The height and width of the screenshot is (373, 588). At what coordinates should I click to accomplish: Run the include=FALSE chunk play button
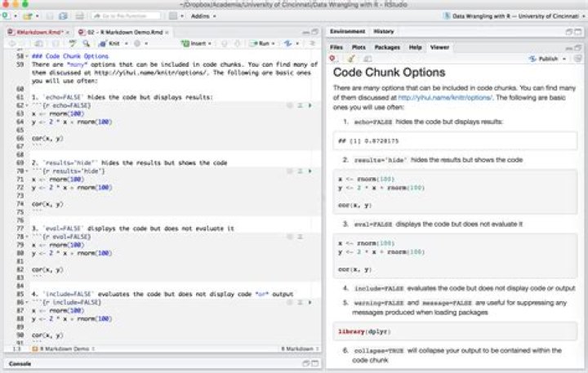coord(310,303)
